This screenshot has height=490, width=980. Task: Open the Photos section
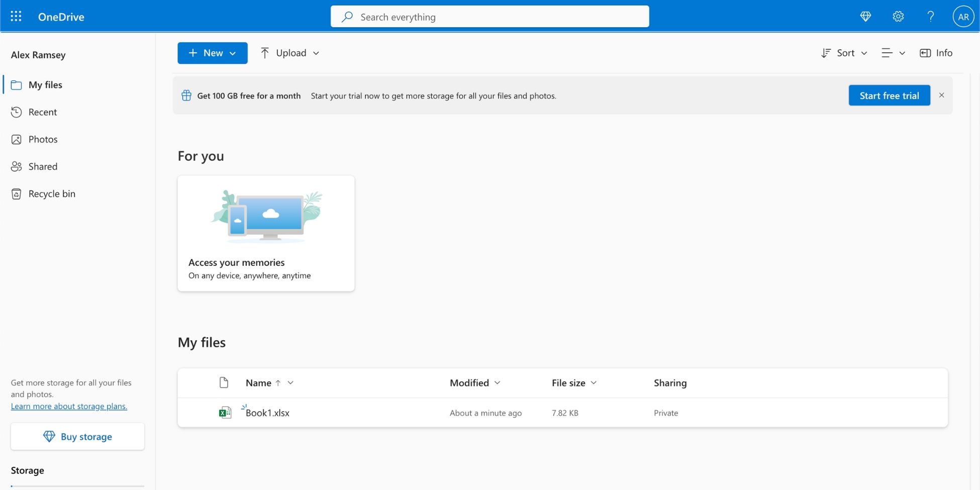[17, 139]
